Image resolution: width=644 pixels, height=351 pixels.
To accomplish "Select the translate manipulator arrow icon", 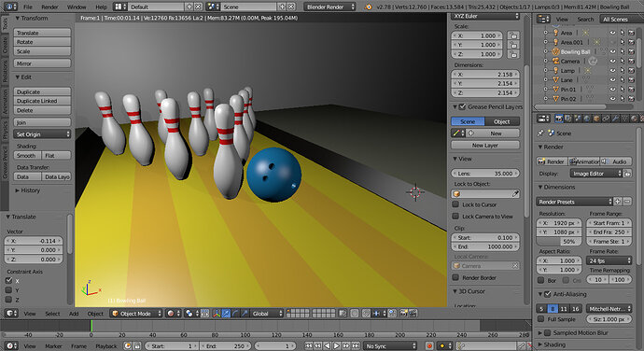I will [226, 314].
